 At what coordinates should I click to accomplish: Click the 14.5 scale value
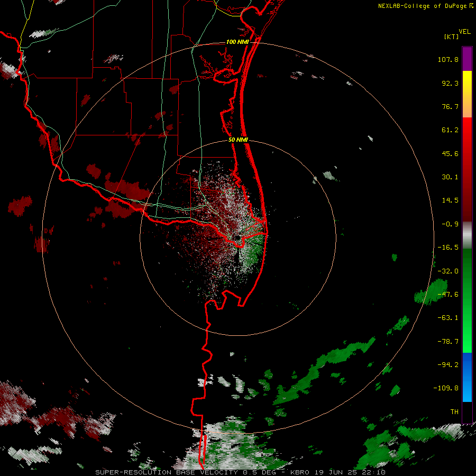point(450,200)
